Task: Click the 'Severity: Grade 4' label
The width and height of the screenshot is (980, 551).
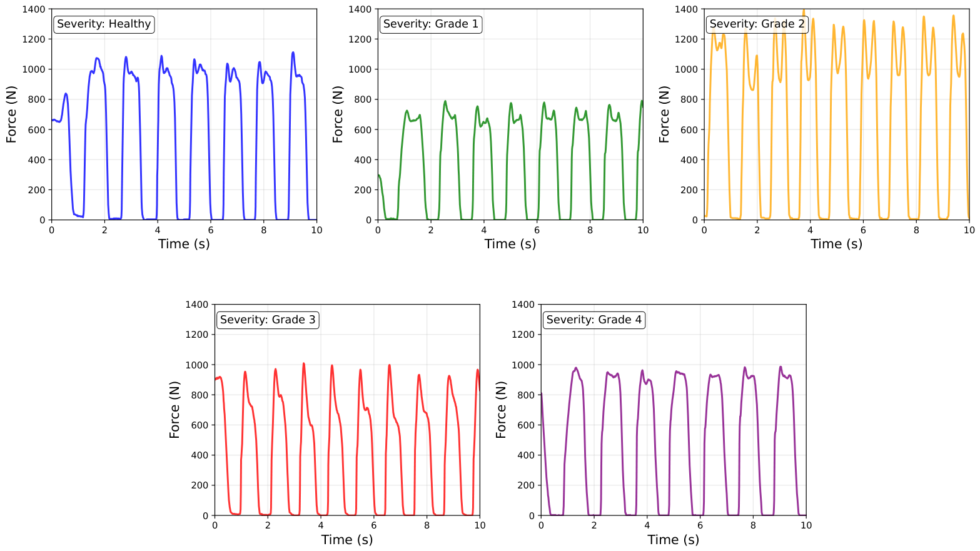Action: tap(594, 320)
